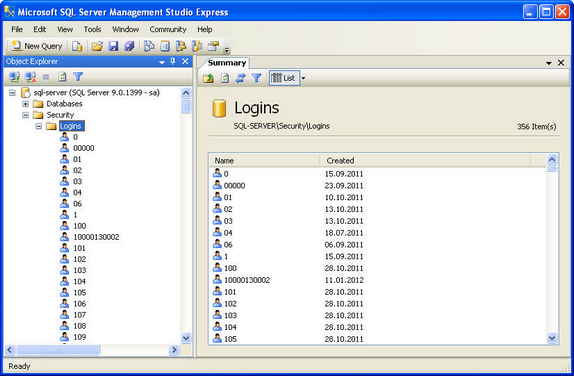The width and height of the screenshot is (574, 376).
Task: Select login 109 in Object Explorer tree
Action: (x=79, y=337)
